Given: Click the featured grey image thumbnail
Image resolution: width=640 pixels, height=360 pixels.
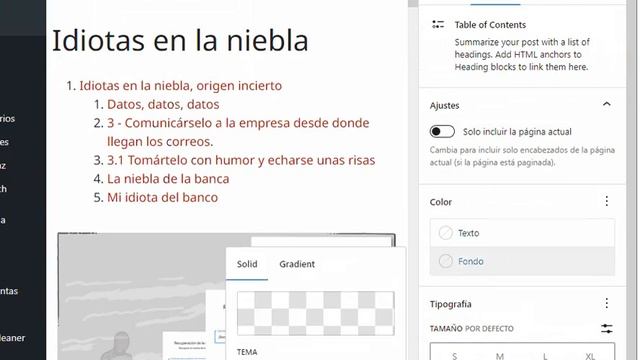Looking at the screenshot, I should point(141,297).
